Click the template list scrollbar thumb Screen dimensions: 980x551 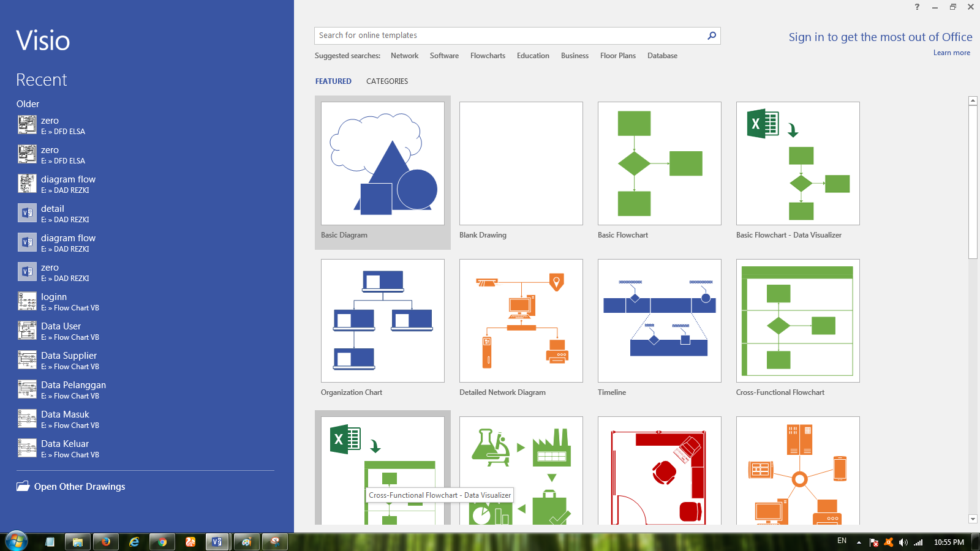click(x=973, y=182)
